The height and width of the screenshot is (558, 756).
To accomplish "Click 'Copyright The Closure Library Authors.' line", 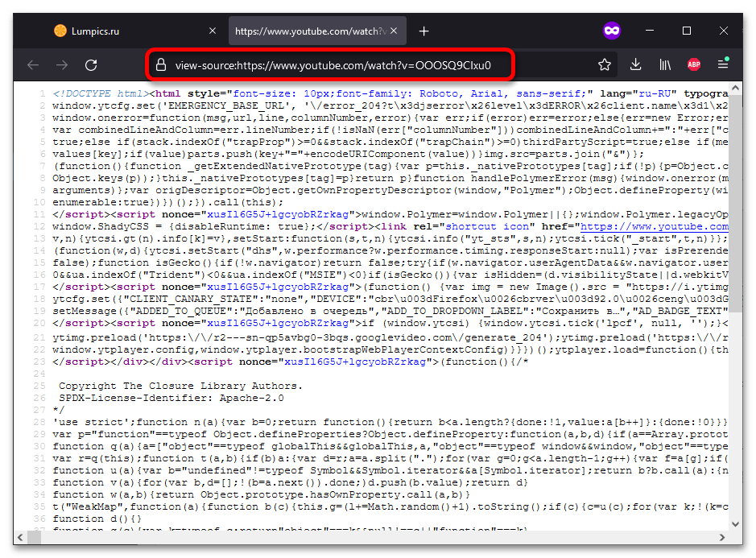I will (181, 386).
